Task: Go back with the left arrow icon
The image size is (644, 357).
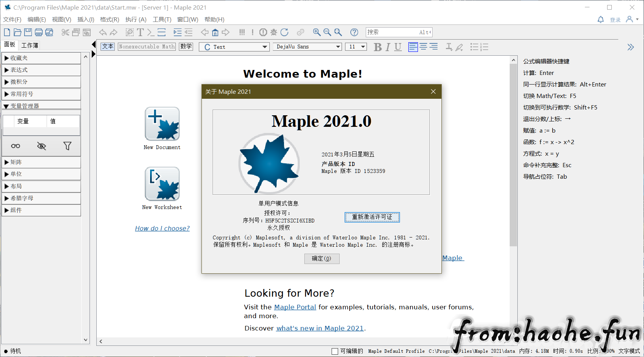Action: point(205,32)
